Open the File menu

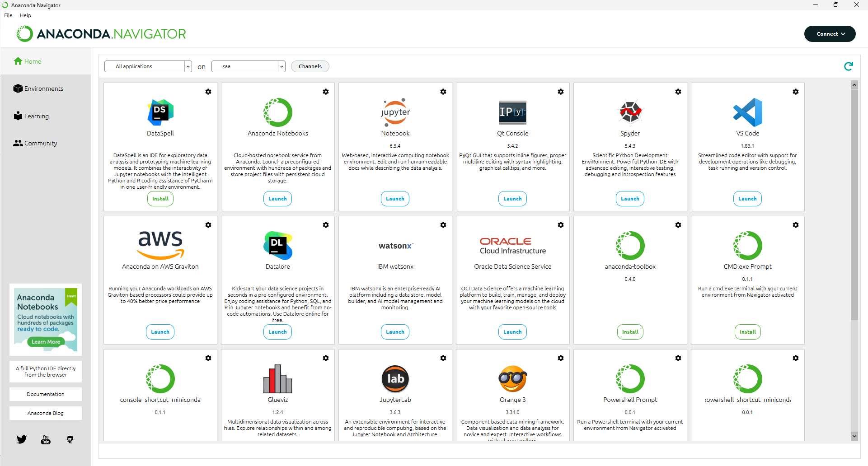8,15
